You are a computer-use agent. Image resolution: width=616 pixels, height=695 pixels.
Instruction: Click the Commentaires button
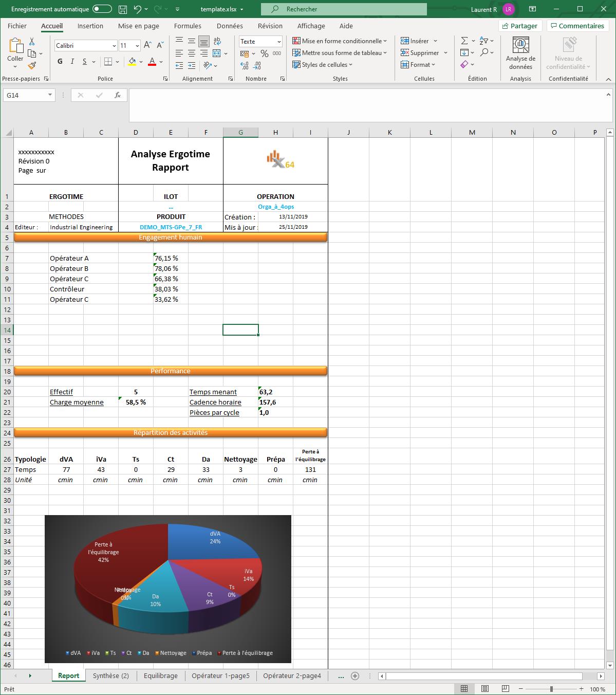[x=577, y=26]
